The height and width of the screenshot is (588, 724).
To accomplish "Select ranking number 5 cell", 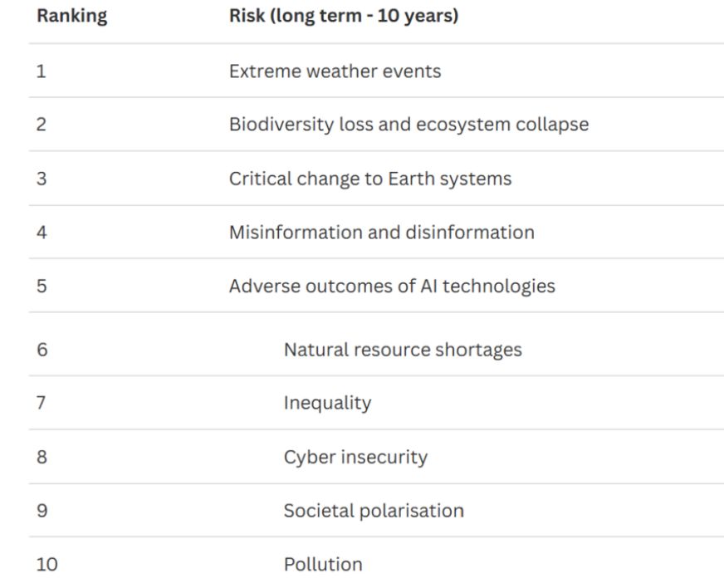I will click(x=42, y=287).
